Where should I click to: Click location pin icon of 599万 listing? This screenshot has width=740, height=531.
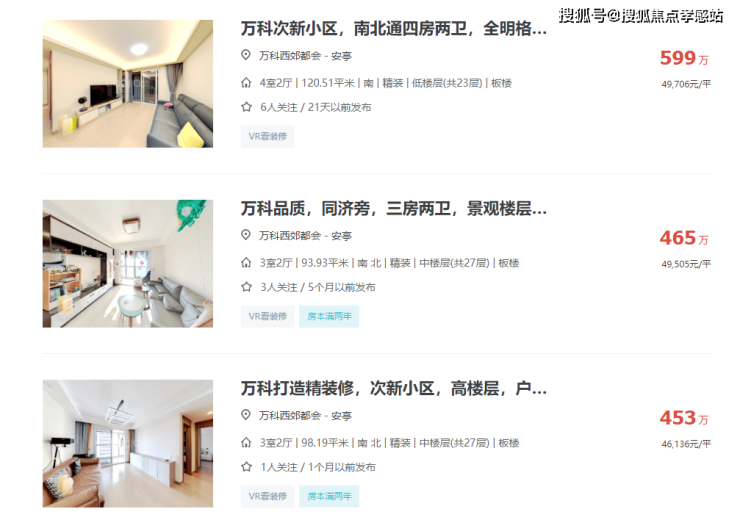point(245,55)
